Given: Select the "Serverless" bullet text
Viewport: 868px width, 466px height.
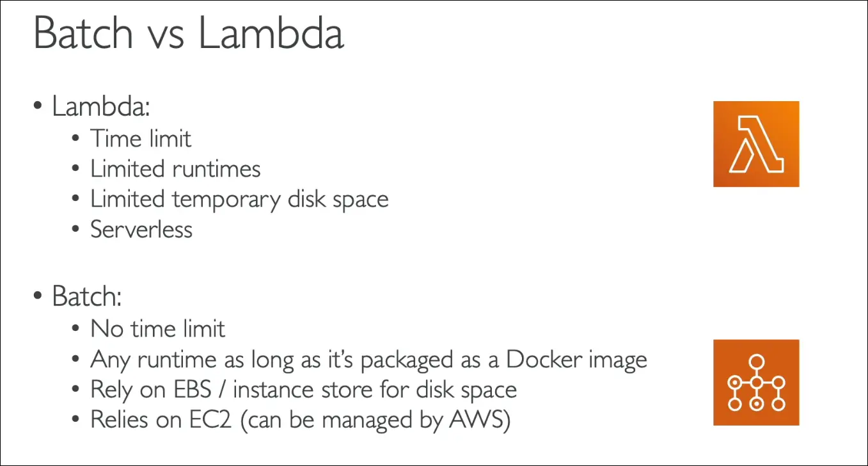Looking at the screenshot, I should point(141,229).
